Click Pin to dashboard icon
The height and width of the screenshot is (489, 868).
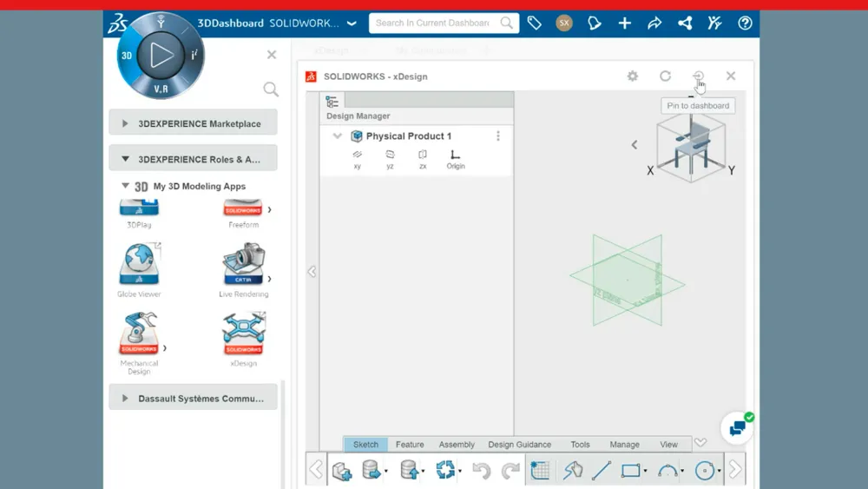coord(698,76)
